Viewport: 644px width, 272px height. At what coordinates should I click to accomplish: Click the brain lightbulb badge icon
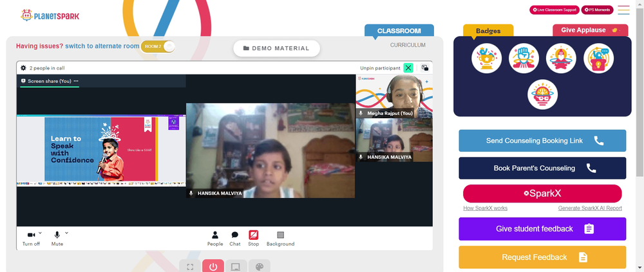[x=542, y=95]
